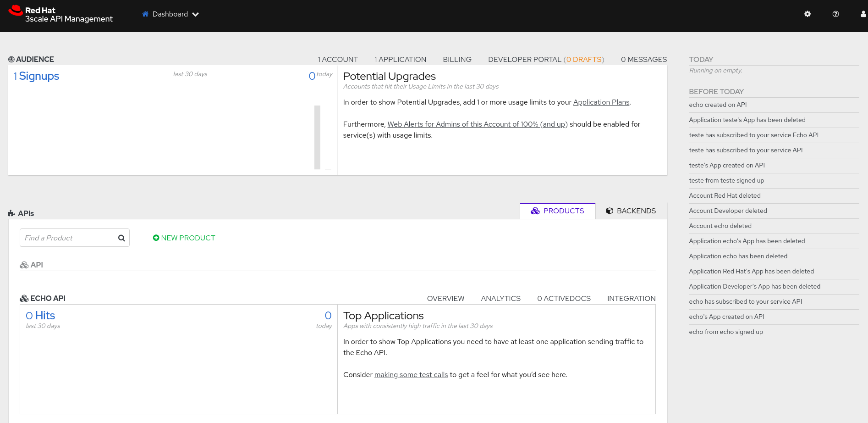Image resolution: width=868 pixels, height=423 pixels.
Task: Open 0 Messages link
Action: coord(644,60)
